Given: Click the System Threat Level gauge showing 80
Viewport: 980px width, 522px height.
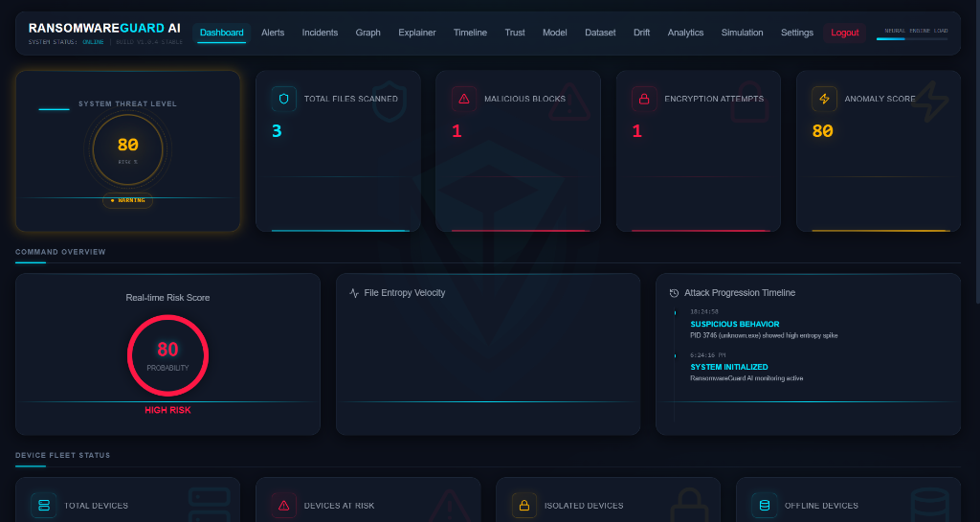Looking at the screenshot, I should pyautogui.click(x=127, y=148).
